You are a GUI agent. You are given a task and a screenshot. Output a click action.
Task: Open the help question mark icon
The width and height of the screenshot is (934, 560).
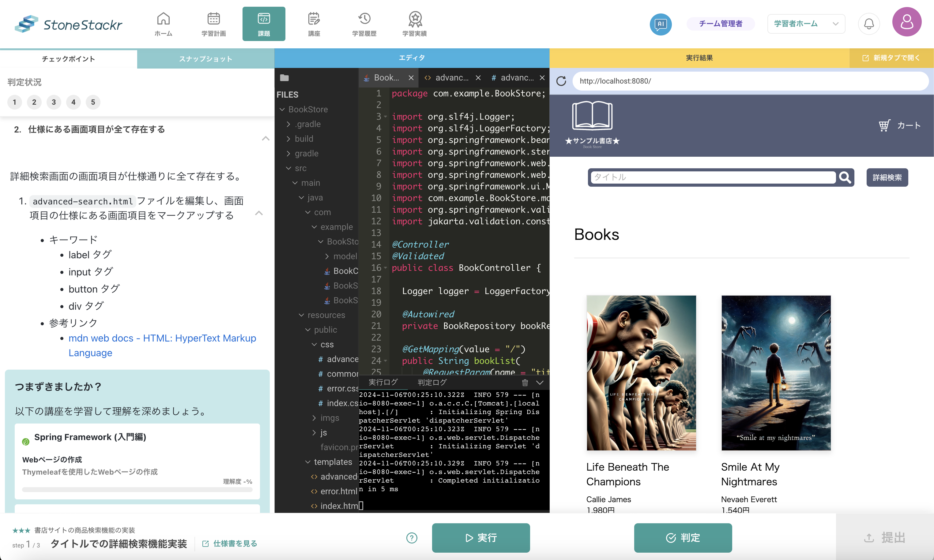pos(412,538)
